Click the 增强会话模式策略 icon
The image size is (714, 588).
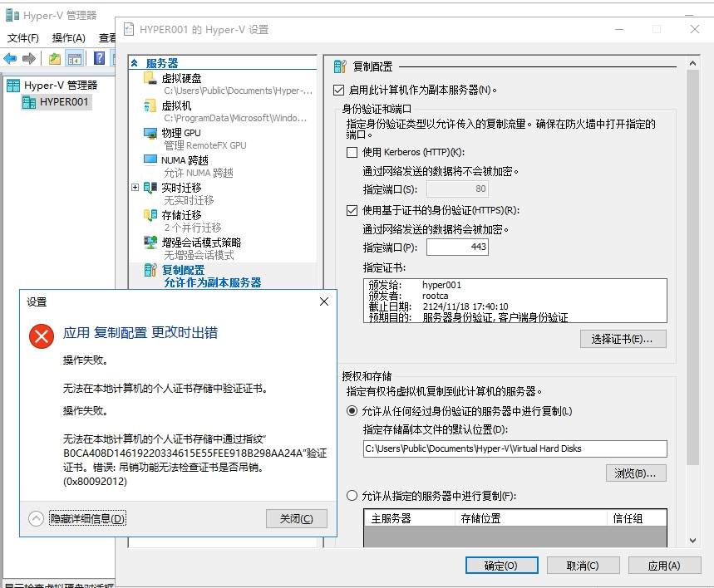pos(150,243)
